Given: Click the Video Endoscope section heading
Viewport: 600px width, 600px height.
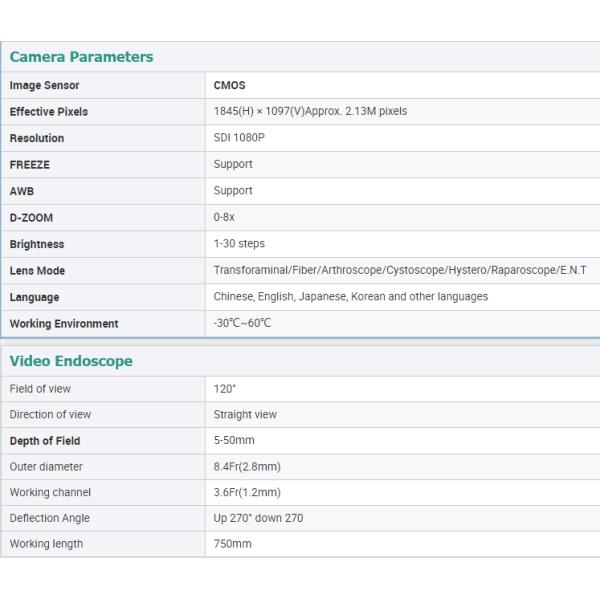Looking at the screenshot, I should click(x=71, y=361).
